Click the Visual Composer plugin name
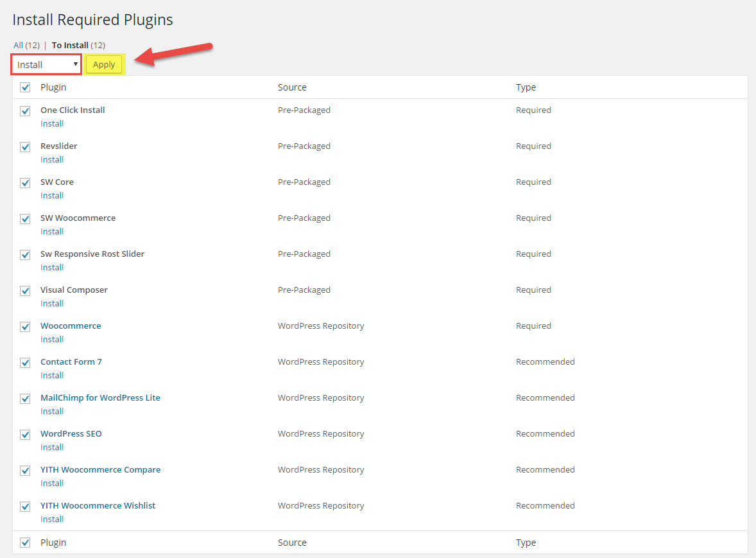 [74, 290]
